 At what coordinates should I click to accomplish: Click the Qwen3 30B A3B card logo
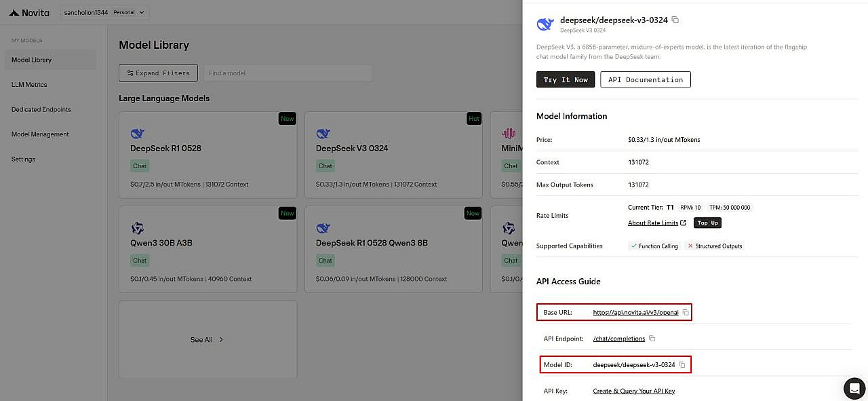(138, 228)
